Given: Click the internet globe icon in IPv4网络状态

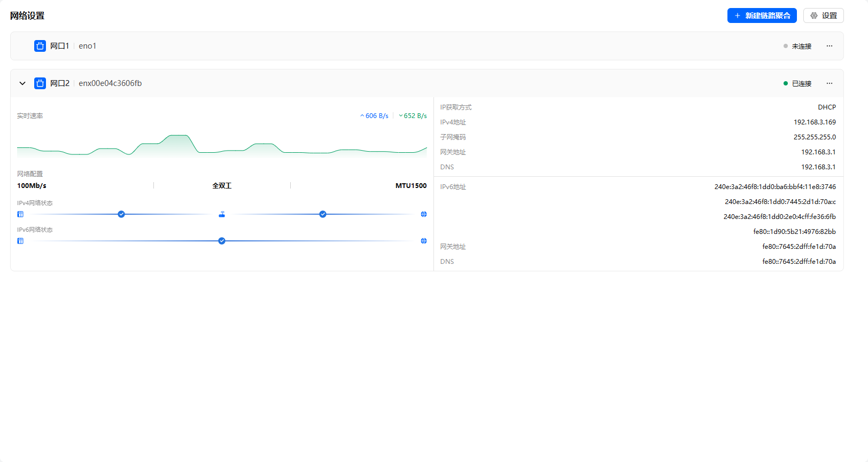Looking at the screenshot, I should click(x=424, y=214).
